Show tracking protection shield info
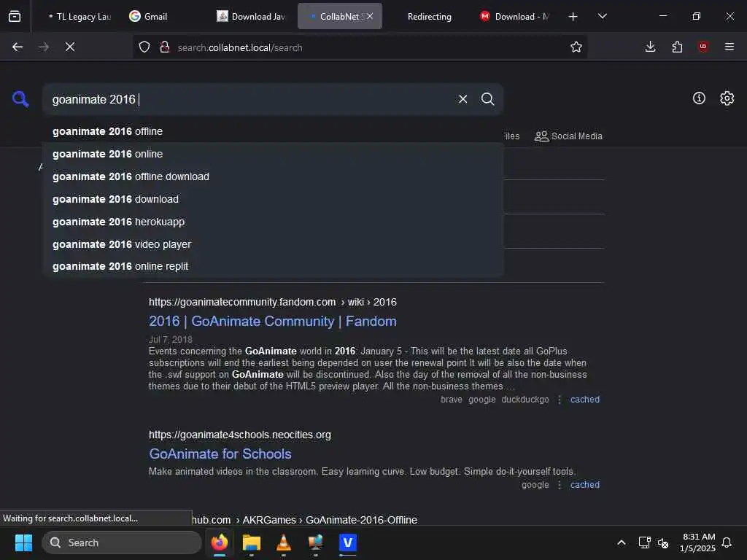This screenshot has width=747, height=560. click(x=144, y=47)
